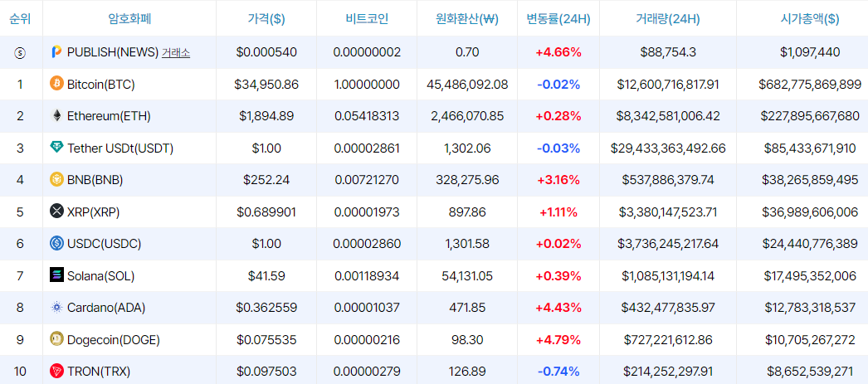
Task: Click the XRP black logo icon
Action: [x=56, y=211]
